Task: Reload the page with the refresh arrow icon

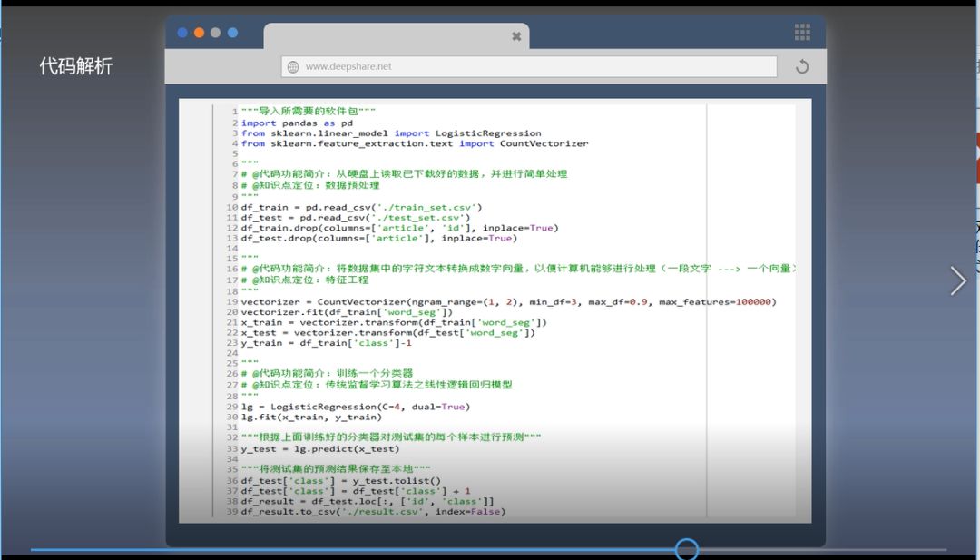Action: coord(802,66)
